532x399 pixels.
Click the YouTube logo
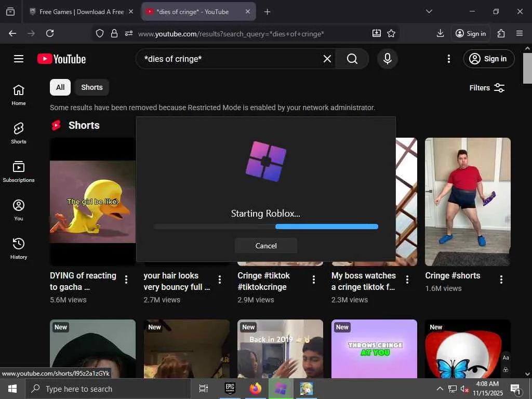pos(61,59)
